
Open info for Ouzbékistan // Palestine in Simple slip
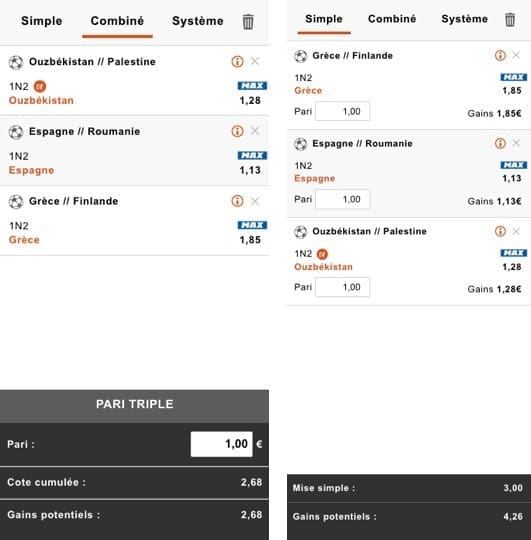click(500, 231)
